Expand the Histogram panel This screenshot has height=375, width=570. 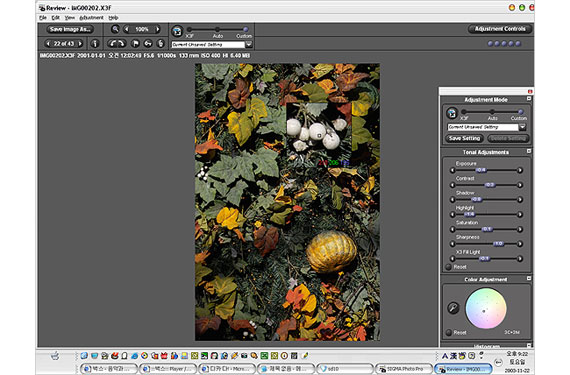[529, 345]
